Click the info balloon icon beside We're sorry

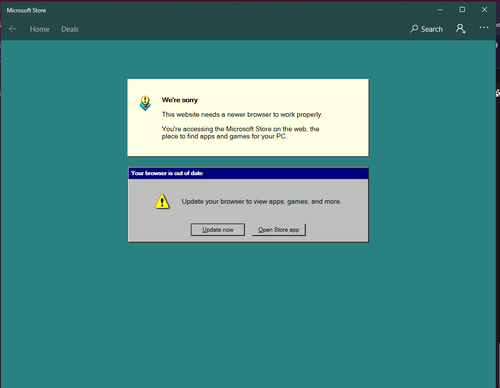(145, 103)
